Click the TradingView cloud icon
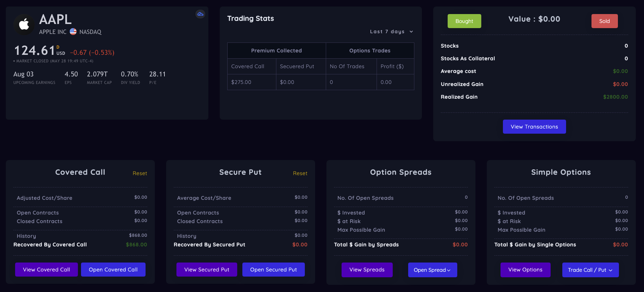 pyautogui.click(x=200, y=14)
